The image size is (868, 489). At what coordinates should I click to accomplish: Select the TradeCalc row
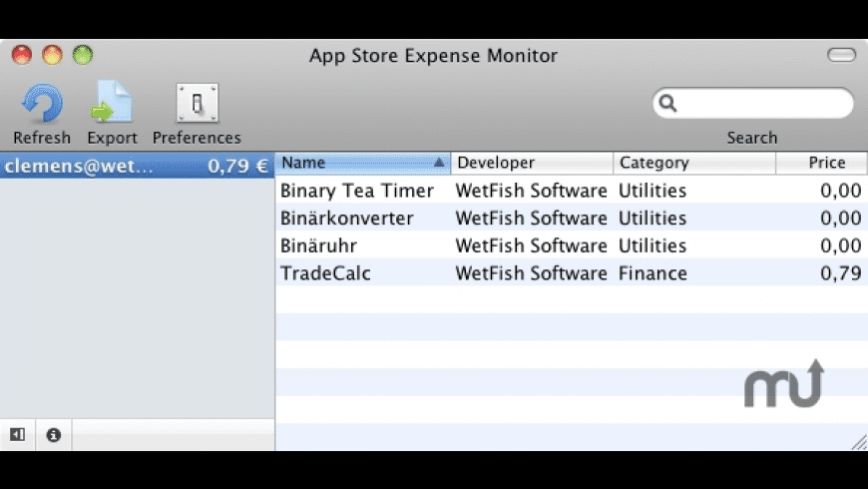pyautogui.click(x=572, y=273)
